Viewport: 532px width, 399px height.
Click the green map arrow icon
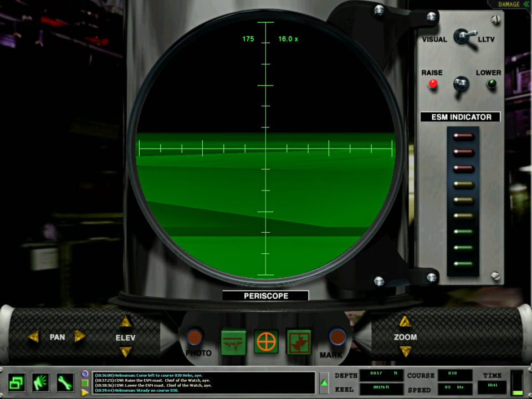pos(299,342)
